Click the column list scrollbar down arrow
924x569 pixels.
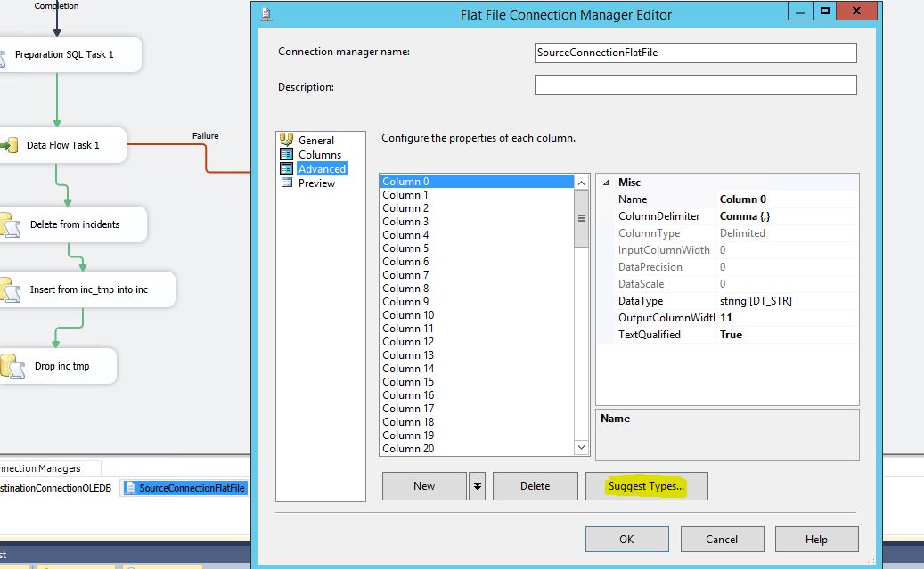coord(581,447)
